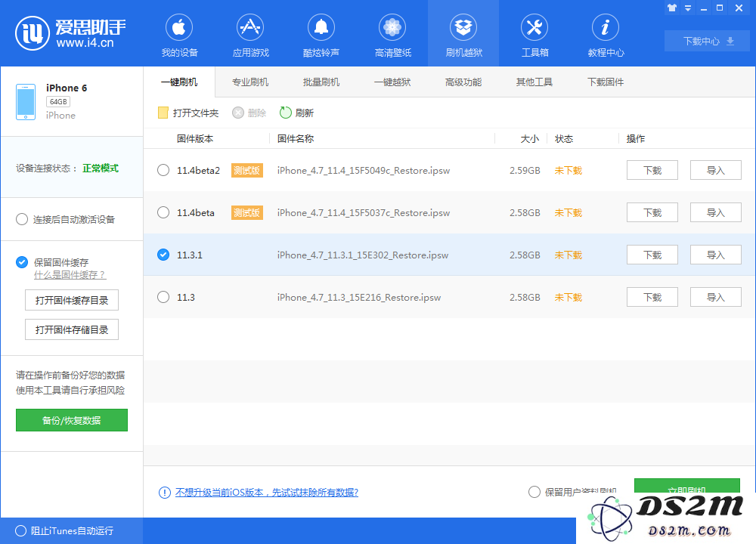Open the title bar dropdown menu icon

click(x=688, y=8)
